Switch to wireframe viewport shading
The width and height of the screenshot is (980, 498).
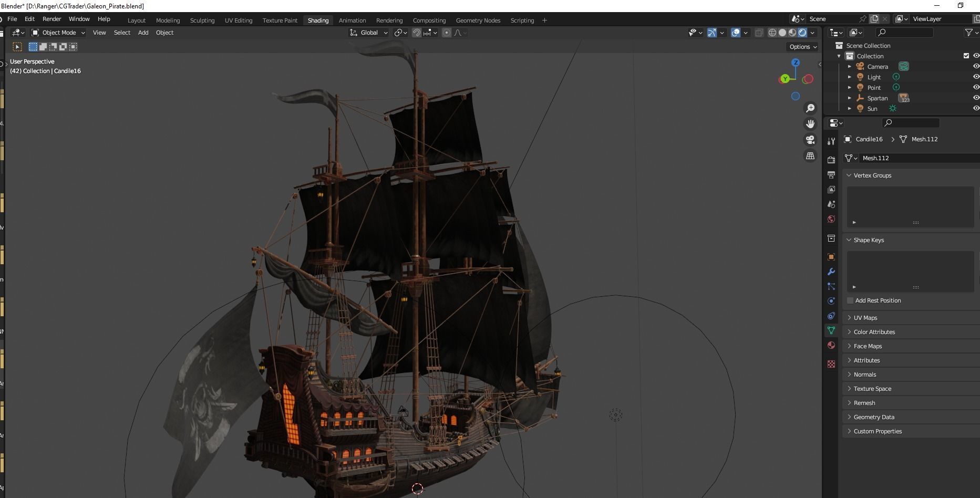772,33
